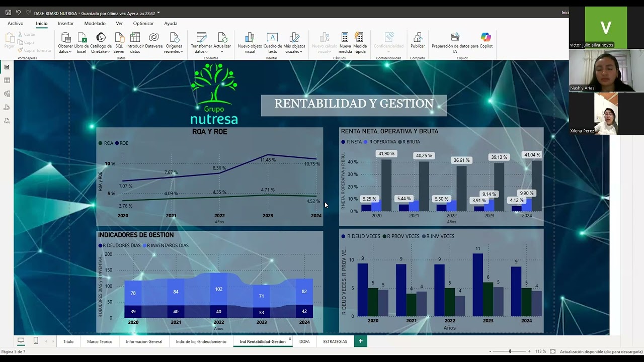Switch to the Modelado ribbon tab
Image resolution: width=644 pixels, height=362 pixels.
click(x=95, y=24)
